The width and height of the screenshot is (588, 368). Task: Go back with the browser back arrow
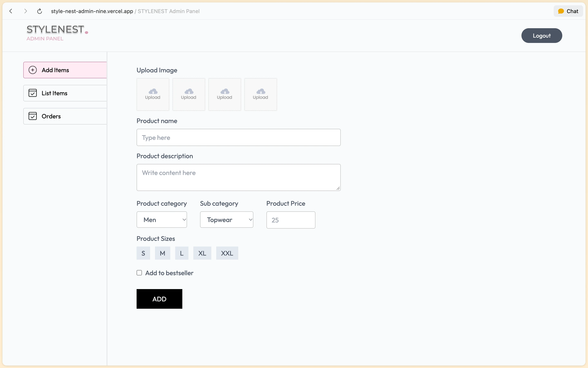coord(11,11)
